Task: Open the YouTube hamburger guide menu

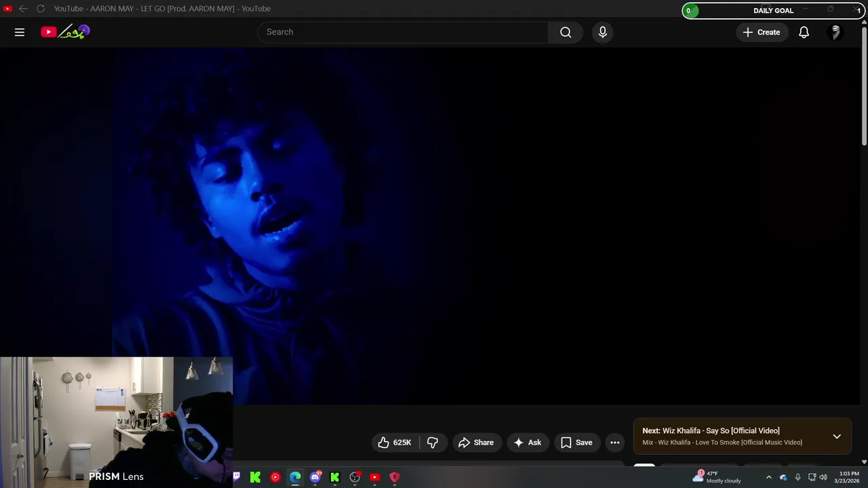Action: (20, 32)
